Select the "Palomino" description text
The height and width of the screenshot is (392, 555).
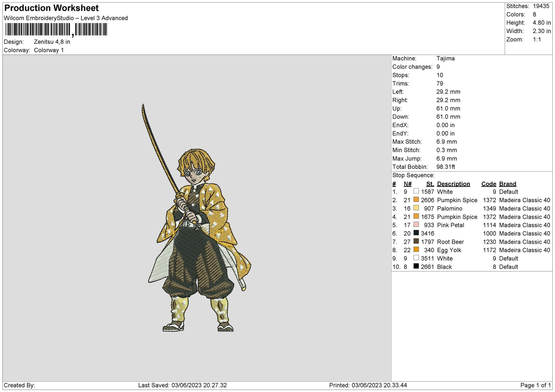[x=450, y=208]
